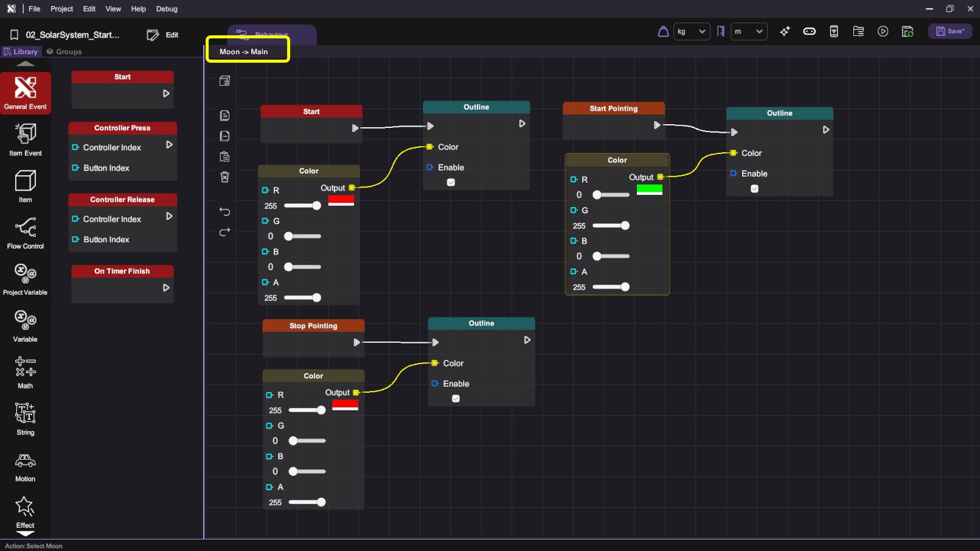Toggle Enable checkbox on Stop Pointing's Outline node
Viewport: 980px width, 551px height.
point(456,399)
